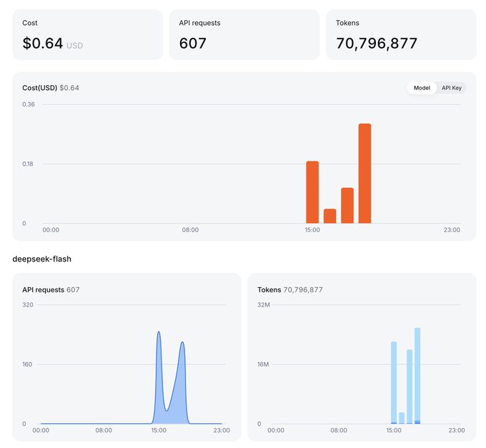Click the 00:00 label under the cost chart
The image size is (486, 448).
click(x=51, y=230)
